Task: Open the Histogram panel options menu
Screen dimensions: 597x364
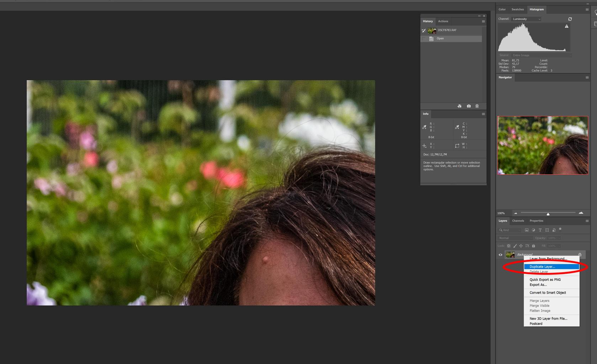Action: tap(587, 10)
